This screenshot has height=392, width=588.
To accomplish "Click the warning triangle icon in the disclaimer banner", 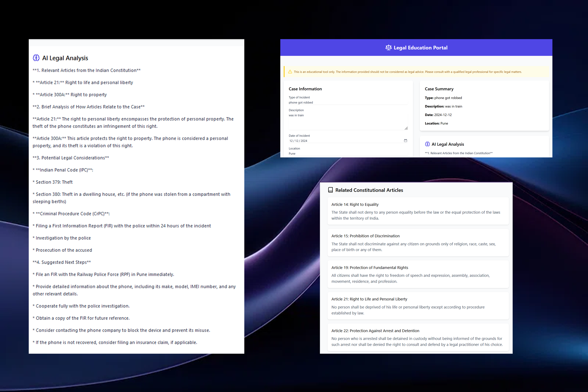I will coord(290,72).
